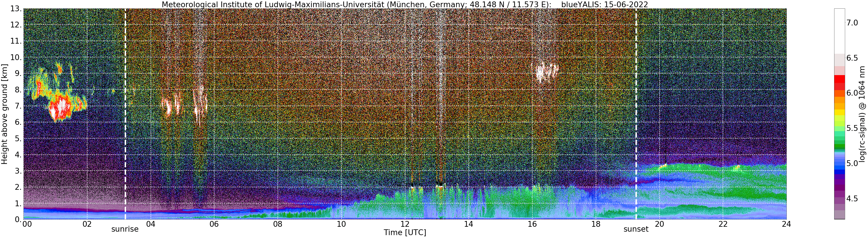Click the '24' time tick label
The width and height of the screenshot is (868, 238).
click(x=786, y=224)
